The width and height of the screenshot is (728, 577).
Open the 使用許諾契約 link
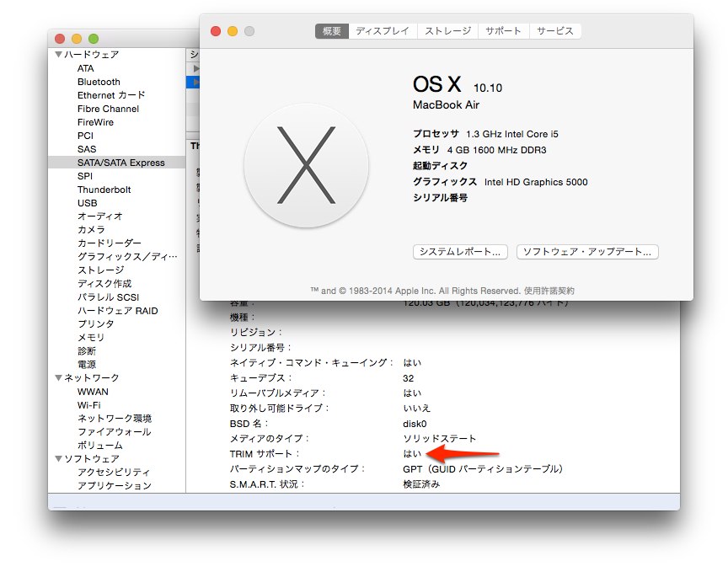pos(549,291)
